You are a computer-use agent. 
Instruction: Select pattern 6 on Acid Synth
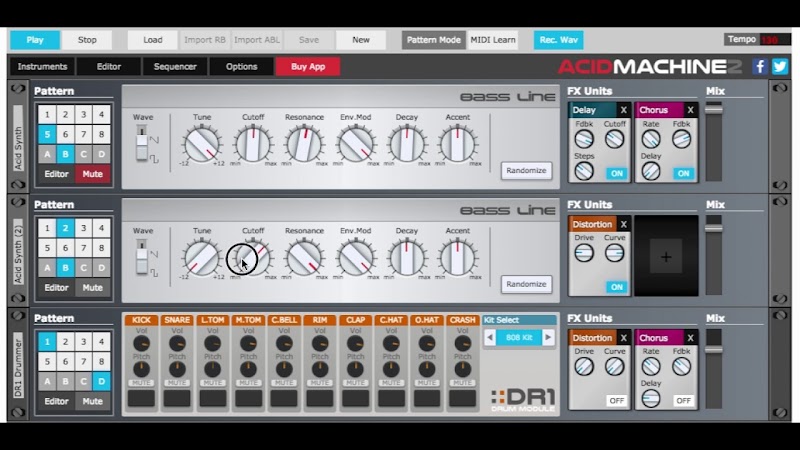point(65,134)
